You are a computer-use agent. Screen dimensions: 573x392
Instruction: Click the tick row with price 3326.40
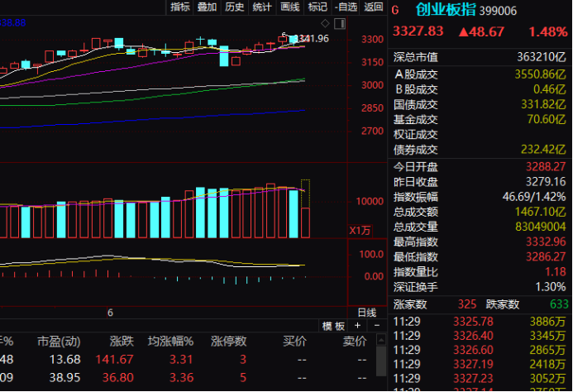click(480, 336)
